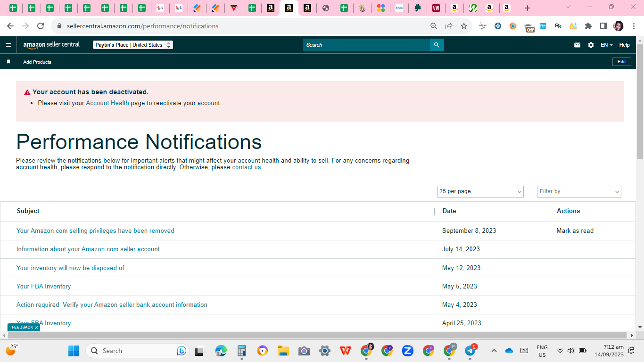The height and width of the screenshot is (362, 644).
Task: Open 'Information about your Amazon.com seller account' notification
Action: pos(88,249)
